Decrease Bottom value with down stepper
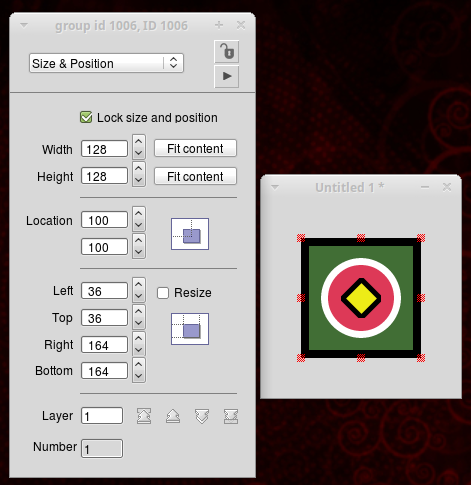 tap(139, 376)
